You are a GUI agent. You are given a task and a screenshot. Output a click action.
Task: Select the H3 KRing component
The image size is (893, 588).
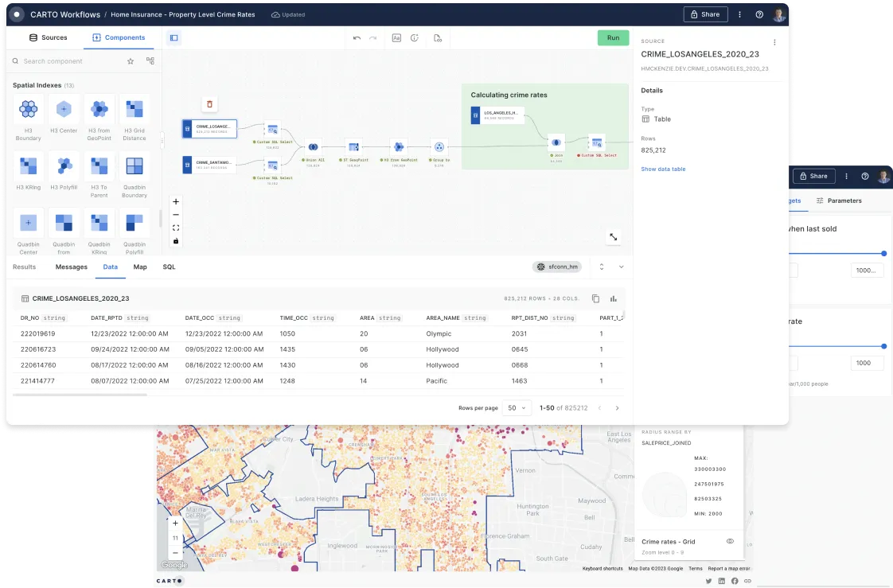pyautogui.click(x=28, y=164)
